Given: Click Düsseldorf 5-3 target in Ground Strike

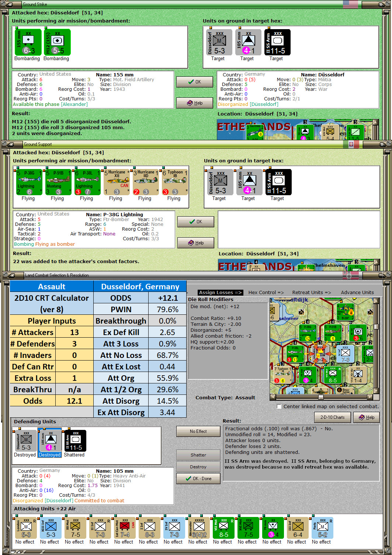Looking at the screenshot, I should tap(219, 42).
